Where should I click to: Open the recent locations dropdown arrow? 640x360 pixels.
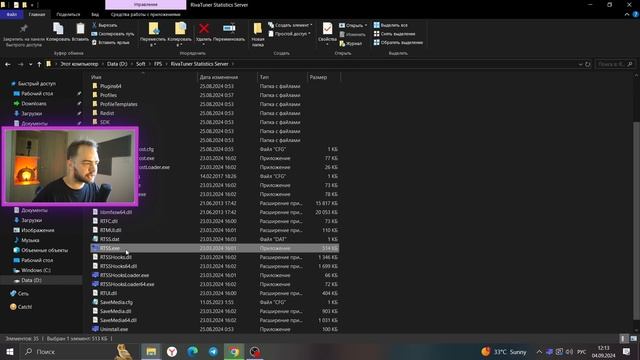pyautogui.click(x=30, y=64)
